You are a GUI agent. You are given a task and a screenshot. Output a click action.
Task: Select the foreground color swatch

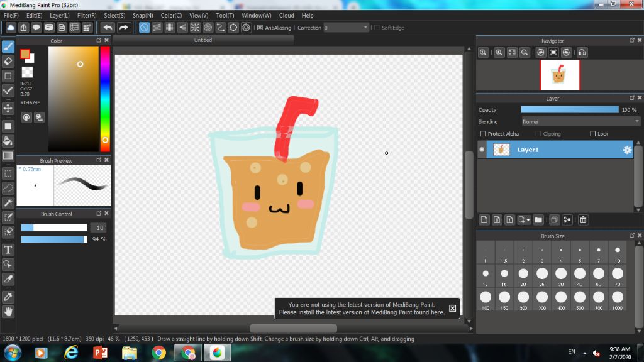click(25, 54)
